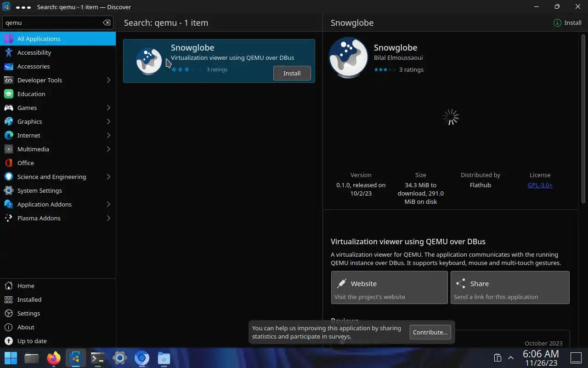Image resolution: width=588 pixels, height=368 pixels.
Task: Click the star rating in results card
Action: click(x=186, y=69)
